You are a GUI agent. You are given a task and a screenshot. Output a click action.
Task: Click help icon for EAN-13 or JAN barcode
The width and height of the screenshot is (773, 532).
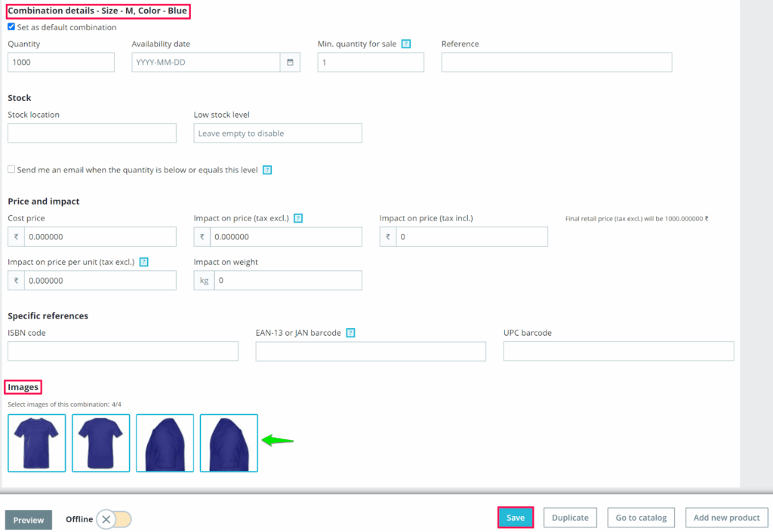350,333
